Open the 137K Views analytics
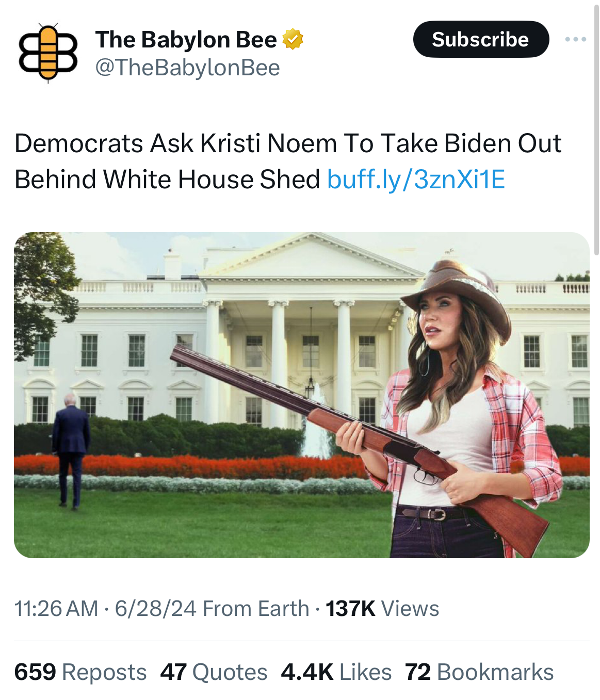This screenshot has height=700, width=600. click(382, 609)
